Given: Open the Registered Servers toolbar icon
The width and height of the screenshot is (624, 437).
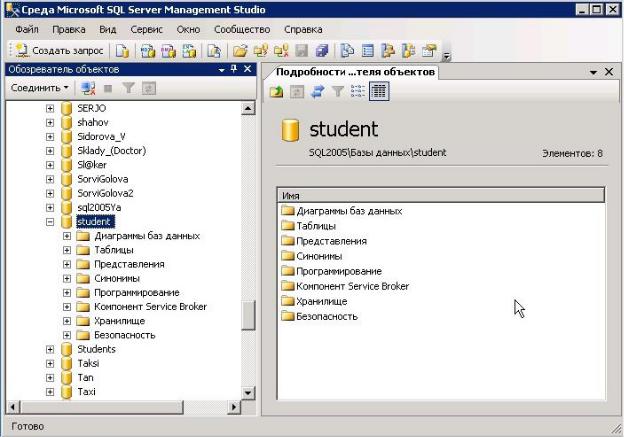Looking at the screenshot, I should (x=347, y=51).
